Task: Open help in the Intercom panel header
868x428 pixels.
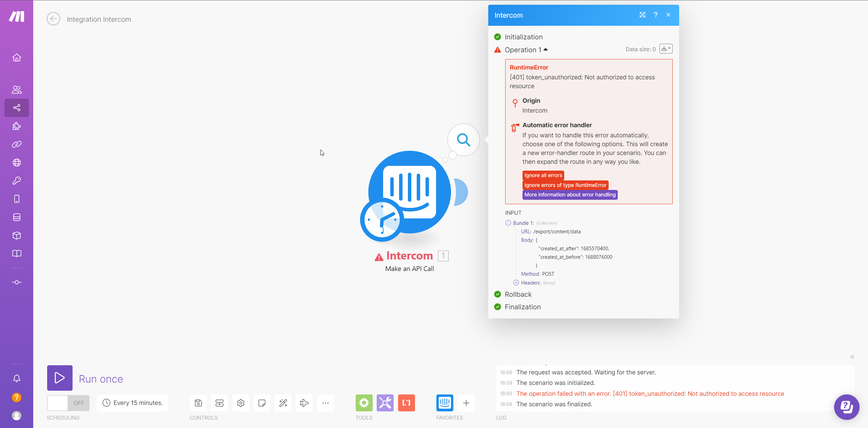Action: pos(656,15)
